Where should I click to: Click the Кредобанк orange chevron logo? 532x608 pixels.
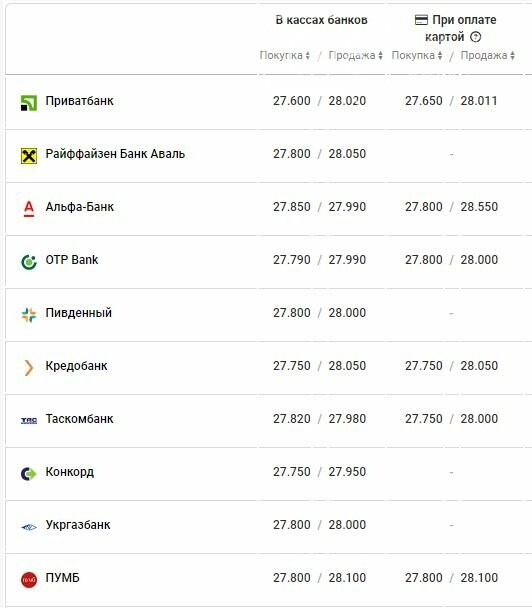click(29, 368)
